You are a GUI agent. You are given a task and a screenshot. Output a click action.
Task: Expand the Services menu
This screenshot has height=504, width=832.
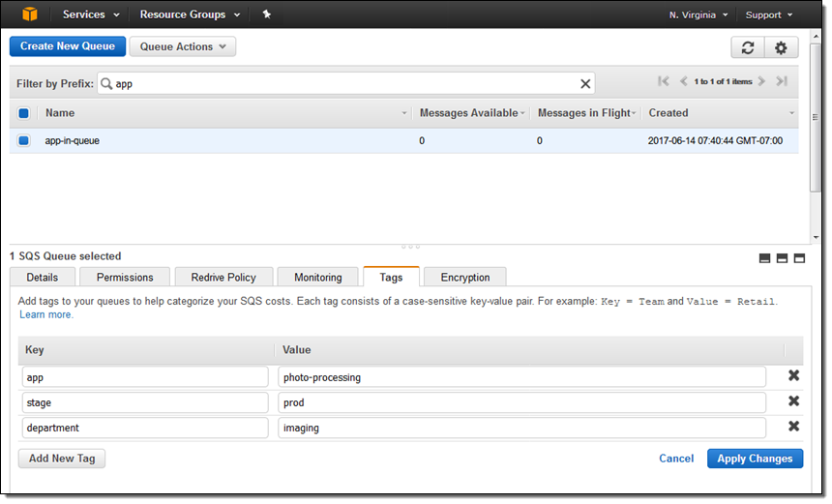click(x=91, y=15)
